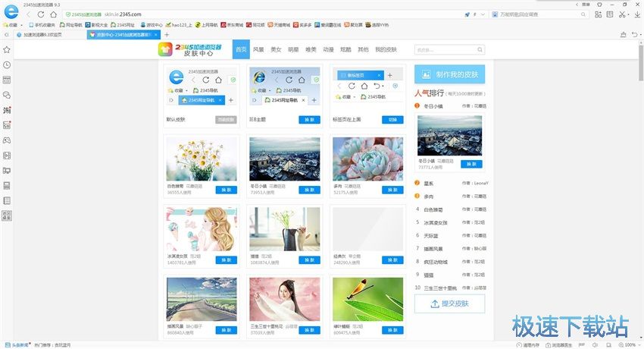644x349 pixels.
Task: Open the snowy town thumbnail in the skin grid
Action: coord(285,159)
